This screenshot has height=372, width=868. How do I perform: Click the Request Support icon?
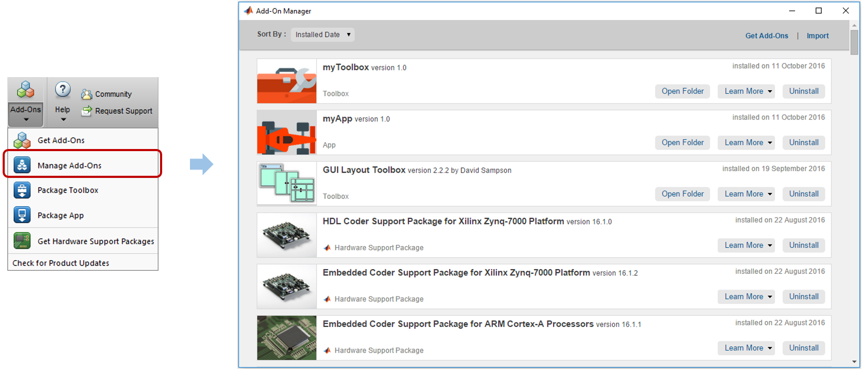click(x=87, y=111)
